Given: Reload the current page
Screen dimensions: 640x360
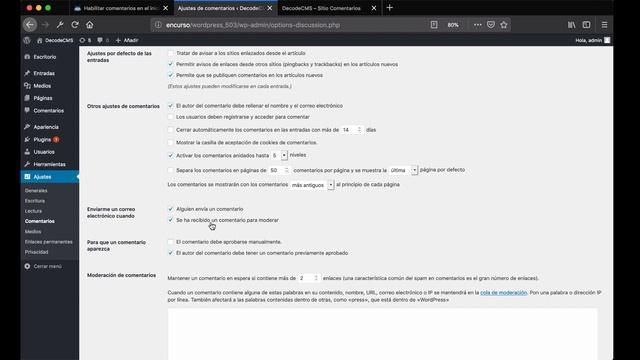Looking at the screenshot, I should click(75, 25).
